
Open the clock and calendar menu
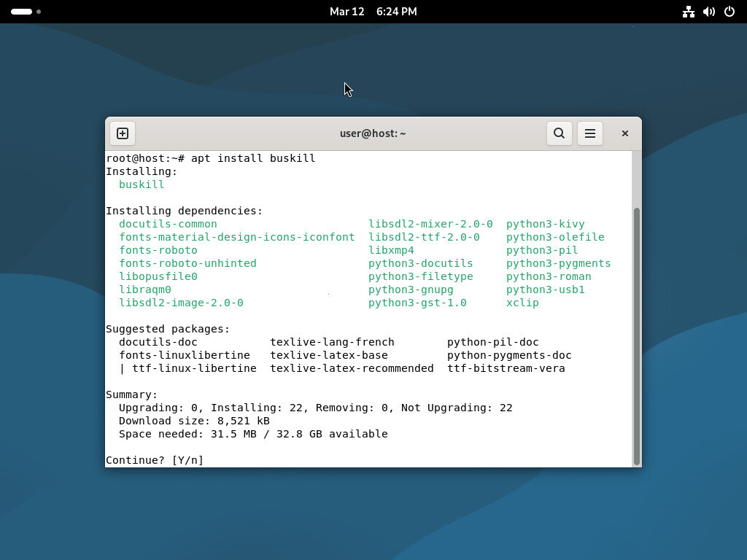pos(373,12)
